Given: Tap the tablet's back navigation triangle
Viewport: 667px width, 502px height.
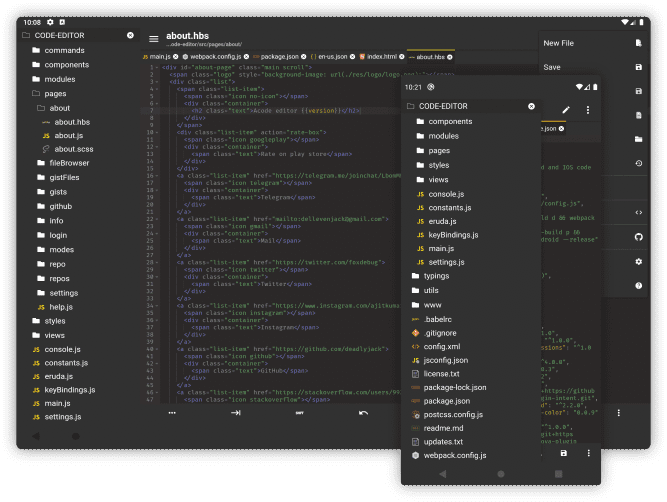Looking at the screenshot, I should pyautogui.click(x=36, y=436).
